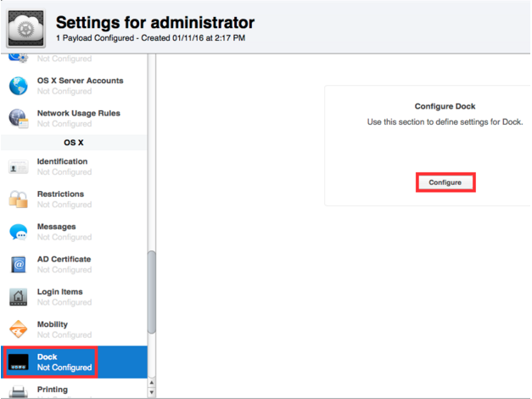Open the Login Items payload label

coord(60,292)
